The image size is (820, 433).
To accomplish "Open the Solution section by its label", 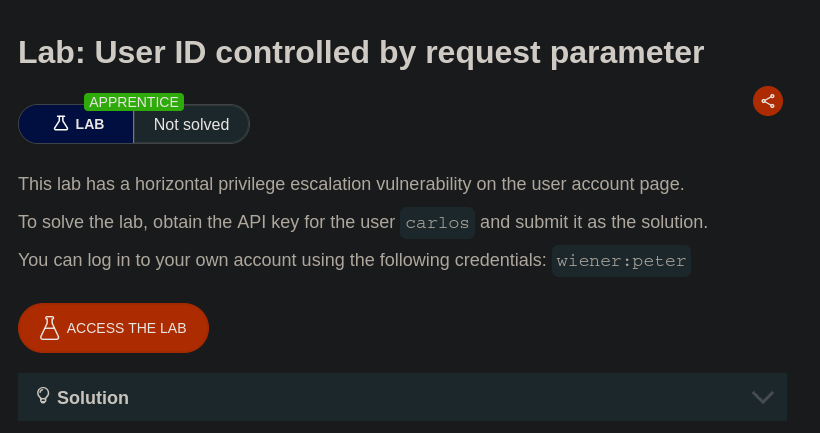I will click(x=93, y=398).
